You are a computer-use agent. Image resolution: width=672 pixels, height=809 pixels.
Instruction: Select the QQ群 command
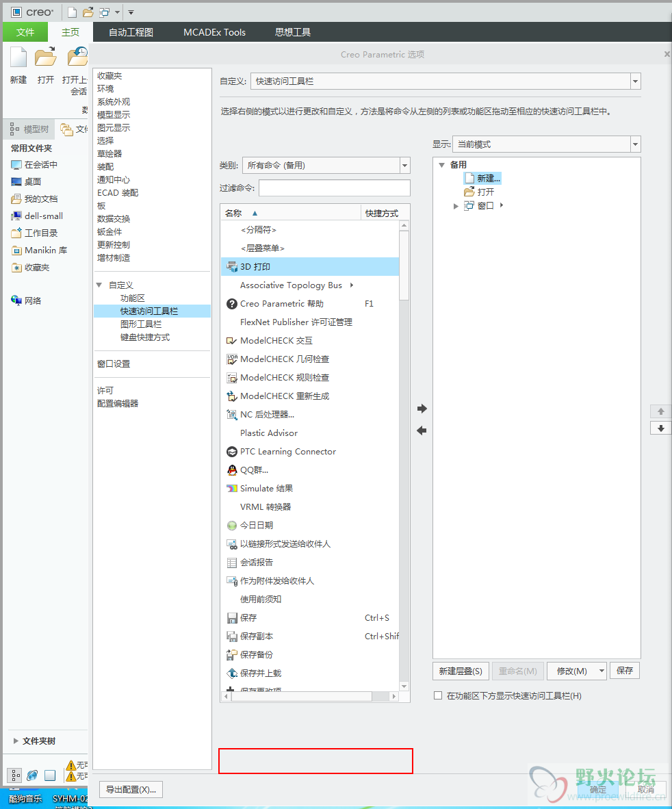pos(309,470)
